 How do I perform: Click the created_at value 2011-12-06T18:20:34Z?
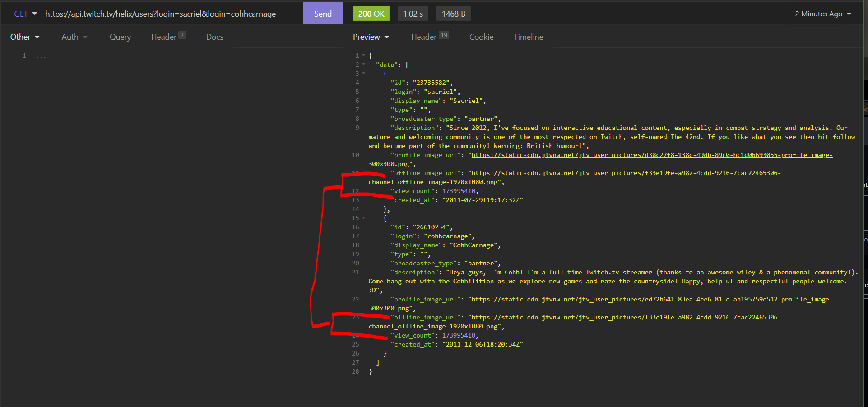click(x=483, y=344)
